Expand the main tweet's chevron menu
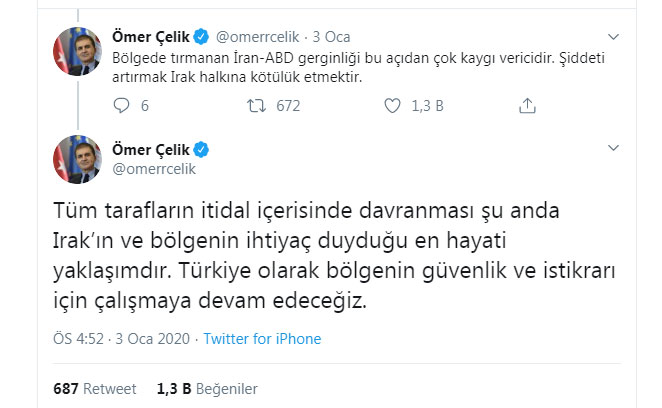662x408 pixels. [614, 148]
